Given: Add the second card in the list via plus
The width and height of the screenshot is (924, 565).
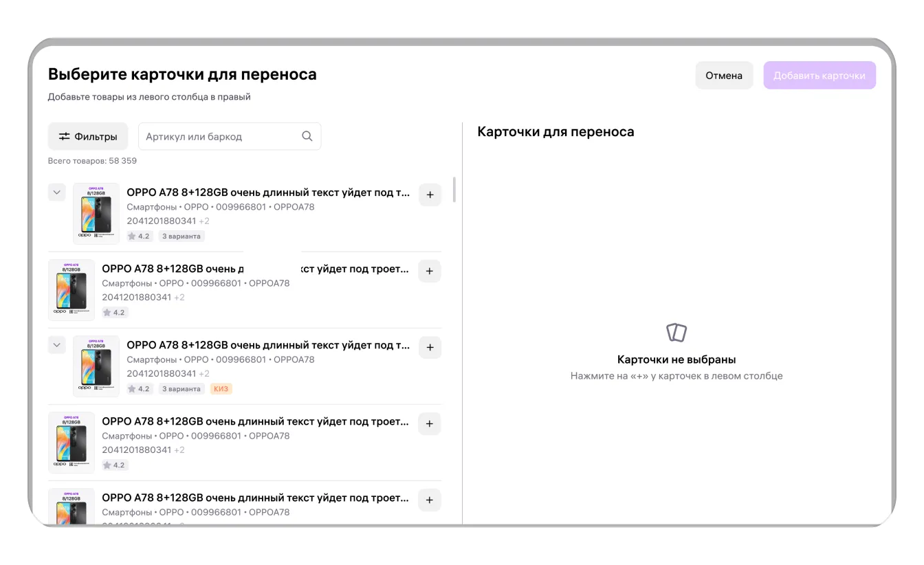Looking at the screenshot, I should tap(430, 272).
